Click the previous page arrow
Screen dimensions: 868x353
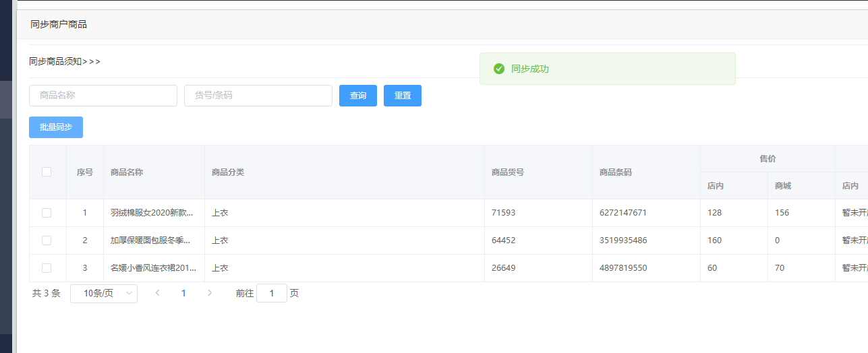click(157, 293)
